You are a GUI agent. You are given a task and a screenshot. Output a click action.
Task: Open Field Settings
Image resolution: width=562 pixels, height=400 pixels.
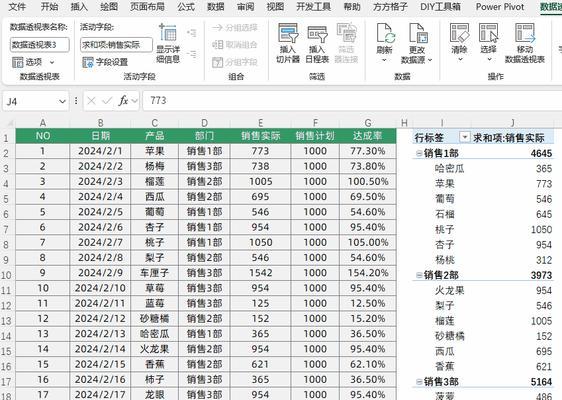point(105,62)
